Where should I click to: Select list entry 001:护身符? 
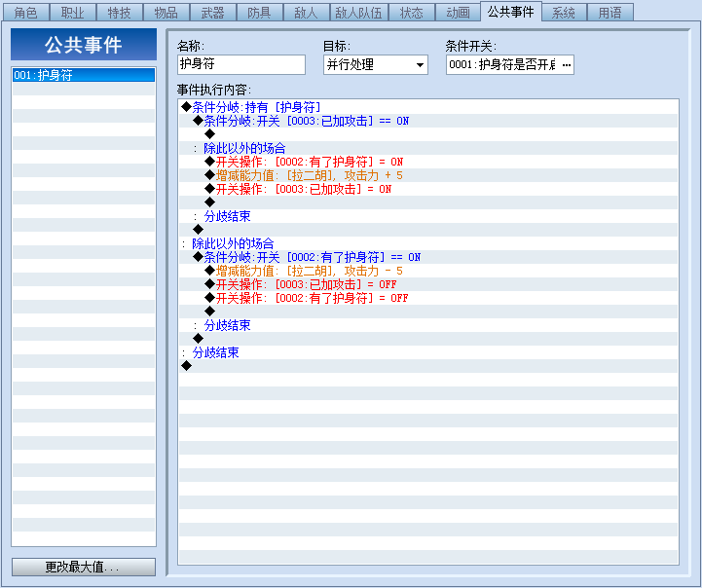84,75
